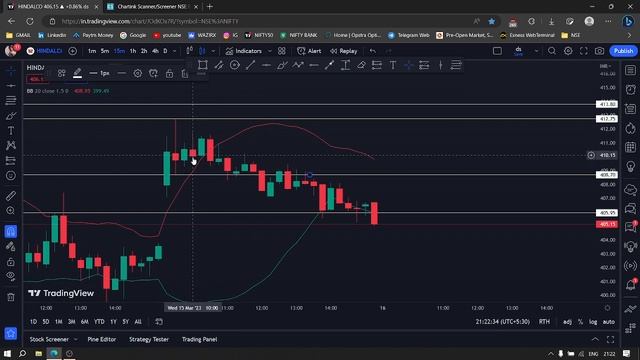Open Go to date calendar icon

pos(159,322)
